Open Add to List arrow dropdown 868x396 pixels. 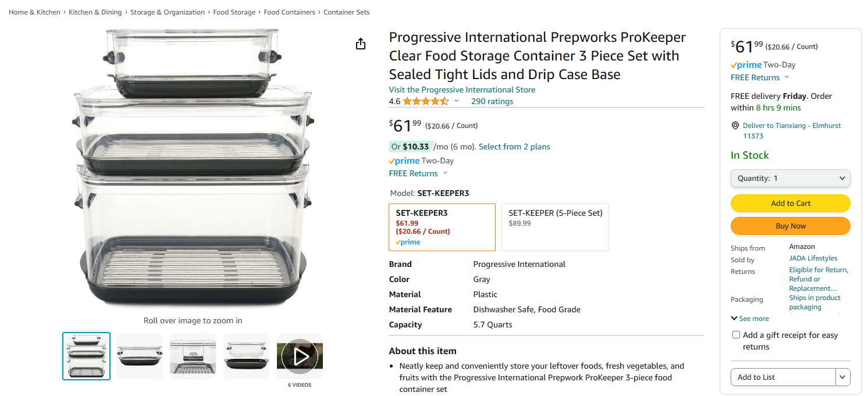842,377
